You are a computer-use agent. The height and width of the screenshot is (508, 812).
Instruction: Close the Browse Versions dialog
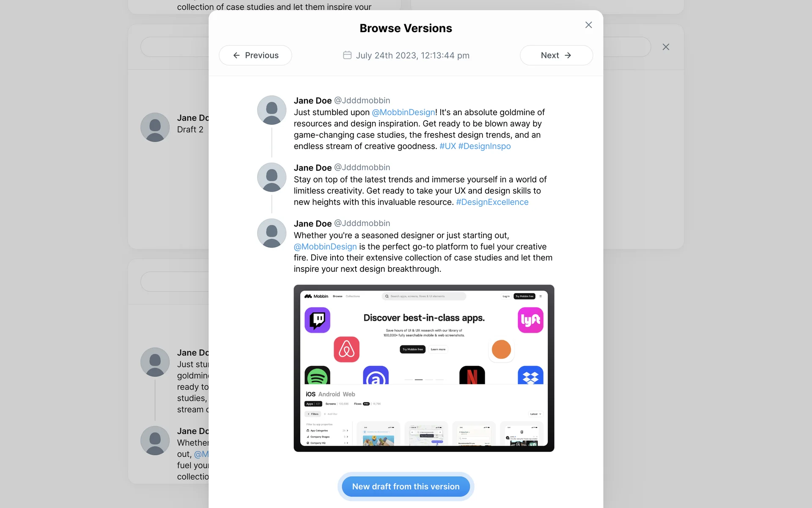point(588,25)
